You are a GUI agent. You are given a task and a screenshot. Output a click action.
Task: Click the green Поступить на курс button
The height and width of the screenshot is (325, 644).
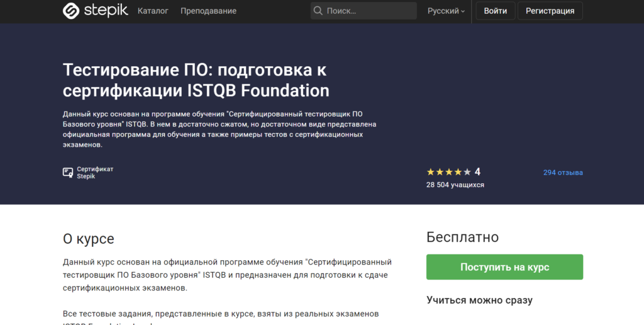(x=504, y=267)
